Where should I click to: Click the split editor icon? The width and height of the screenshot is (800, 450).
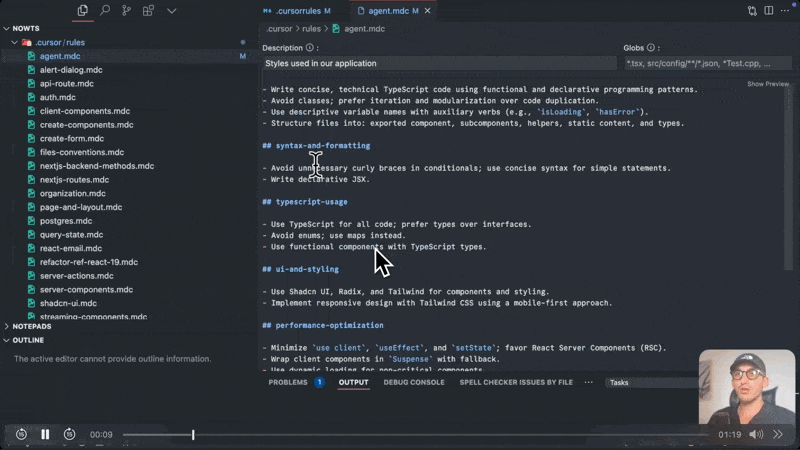coord(770,10)
